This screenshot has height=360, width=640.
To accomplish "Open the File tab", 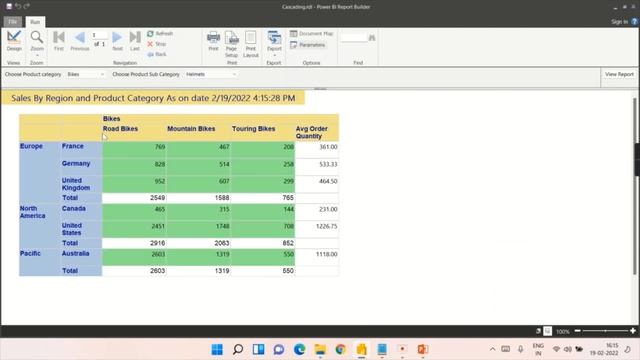I will [x=13, y=22].
